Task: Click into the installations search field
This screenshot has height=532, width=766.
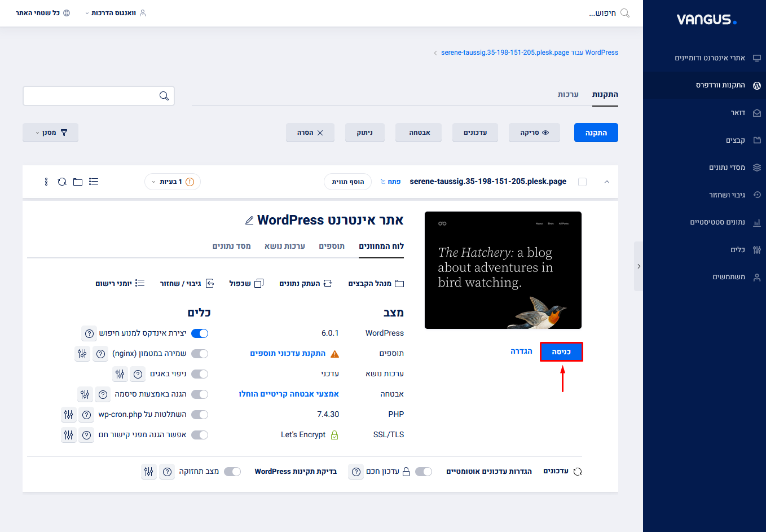Action: [x=99, y=96]
